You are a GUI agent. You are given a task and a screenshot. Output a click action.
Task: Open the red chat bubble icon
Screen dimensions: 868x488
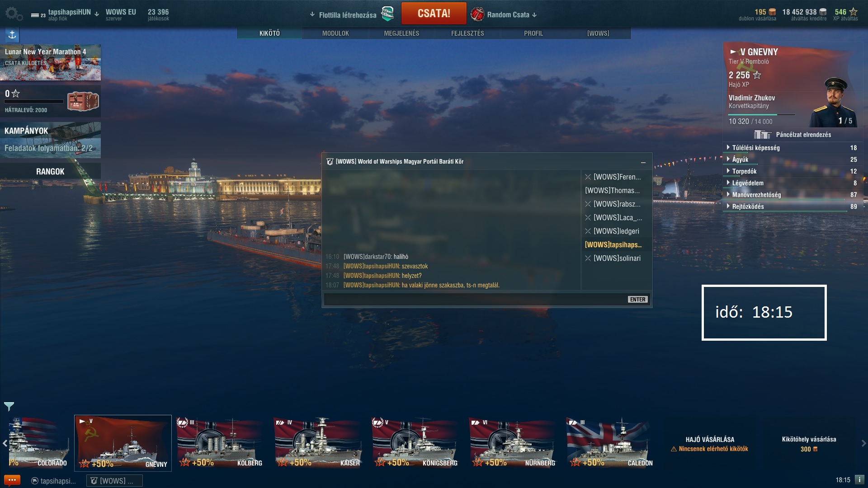(12, 480)
